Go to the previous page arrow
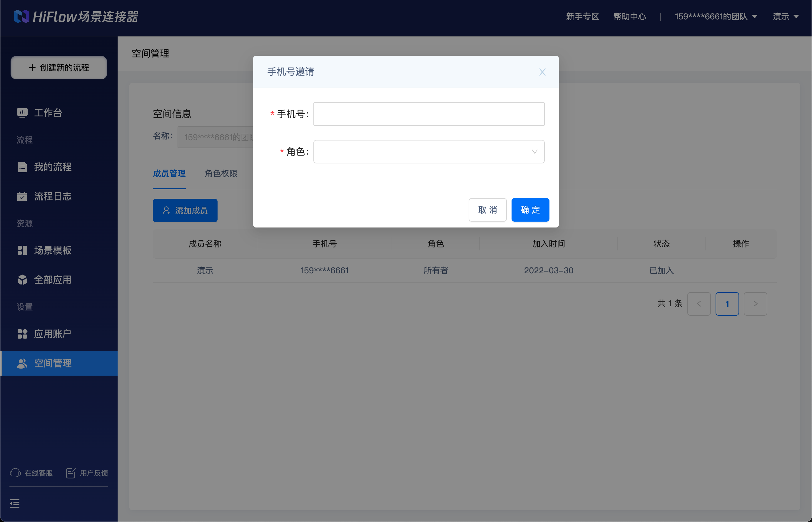Image resolution: width=812 pixels, height=522 pixels. tap(699, 304)
